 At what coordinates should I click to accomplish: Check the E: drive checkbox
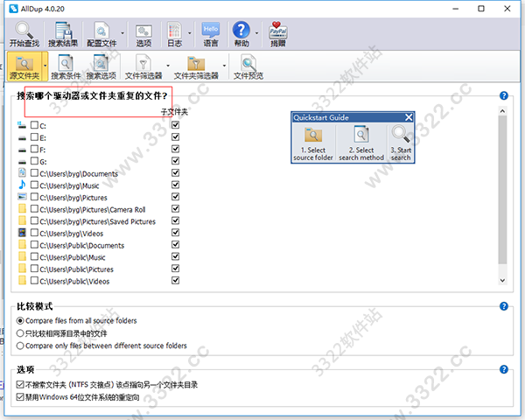34,137
